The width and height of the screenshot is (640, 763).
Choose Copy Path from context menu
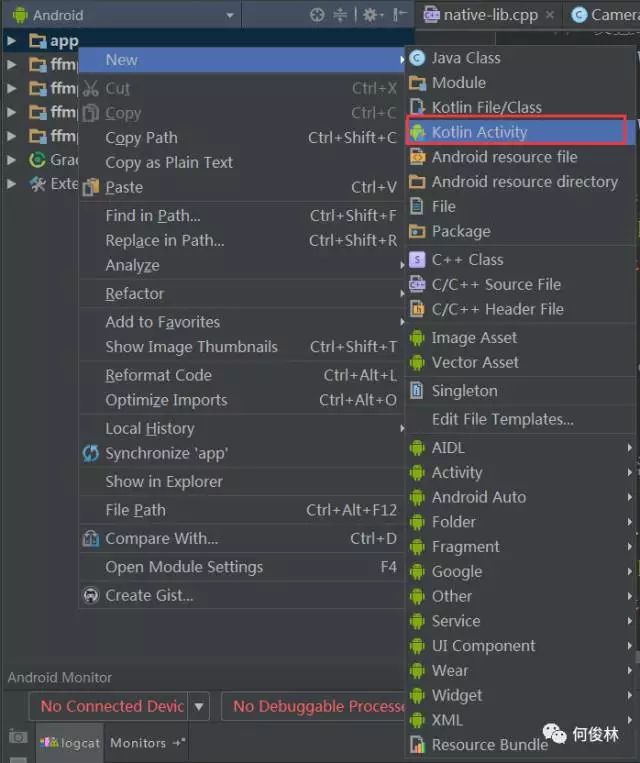pyautogui.click(x=242, y=138)
